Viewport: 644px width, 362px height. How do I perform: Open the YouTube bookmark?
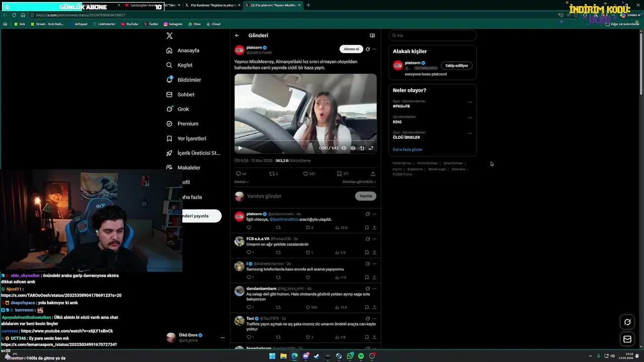130,24
